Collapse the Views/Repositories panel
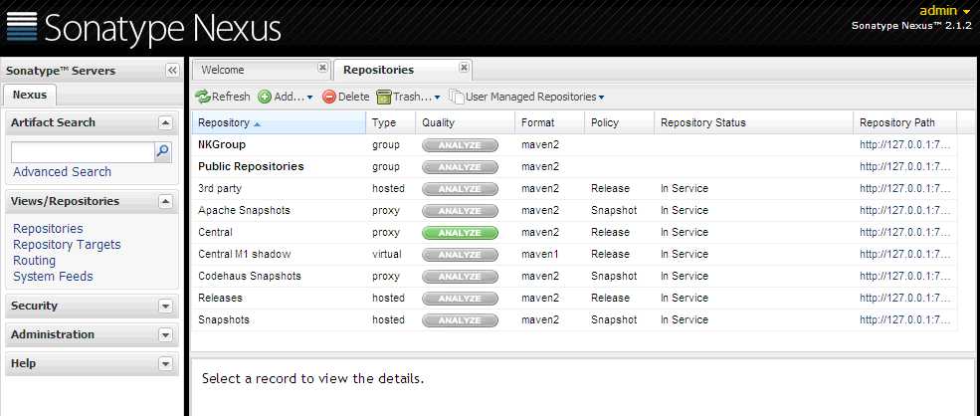 click(165, 201)
